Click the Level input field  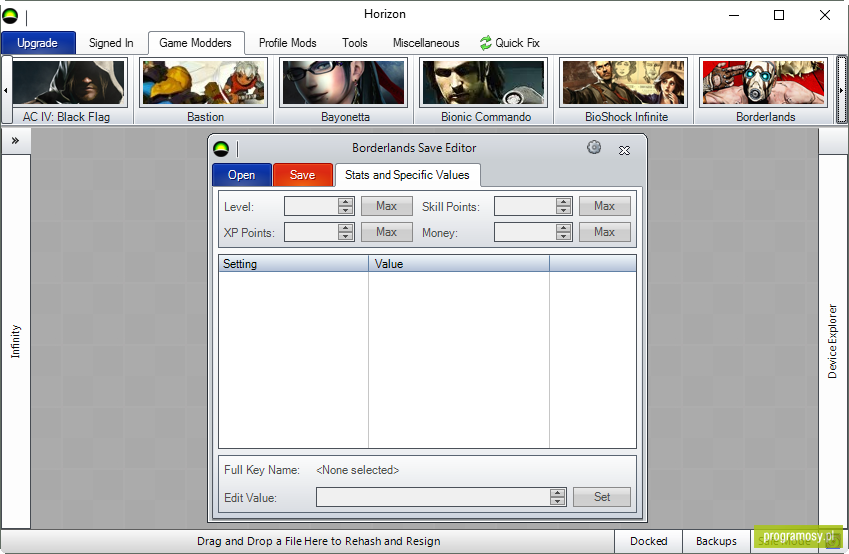(311, 206)
